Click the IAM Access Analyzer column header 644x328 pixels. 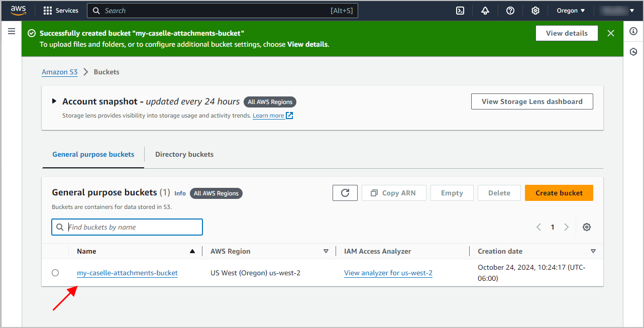pyautogui.click(x=378, y=251)
